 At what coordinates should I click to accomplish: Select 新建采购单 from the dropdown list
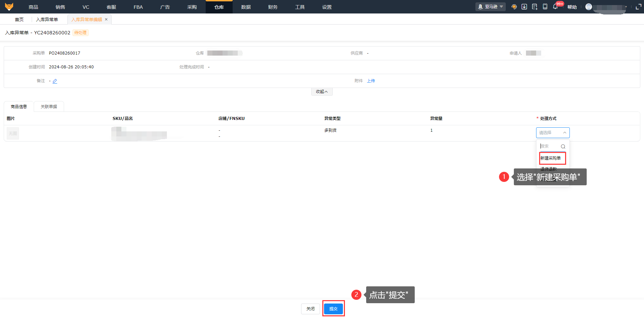pos(551,158)
